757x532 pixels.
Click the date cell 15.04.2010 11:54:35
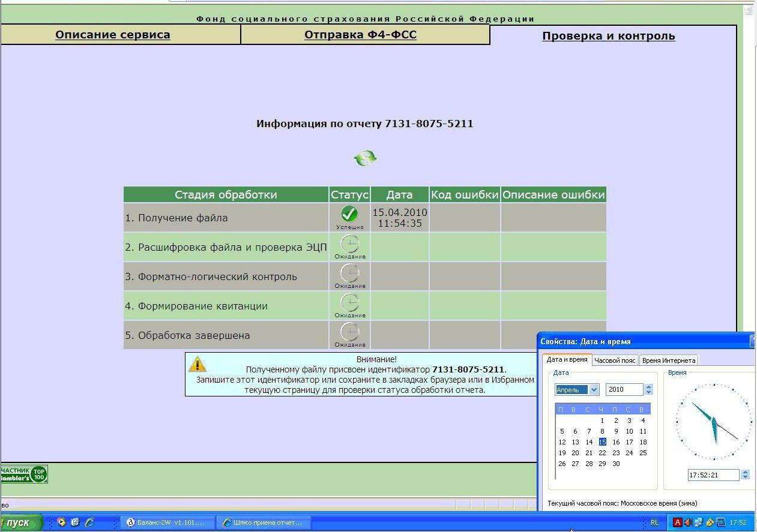[400, 218]
